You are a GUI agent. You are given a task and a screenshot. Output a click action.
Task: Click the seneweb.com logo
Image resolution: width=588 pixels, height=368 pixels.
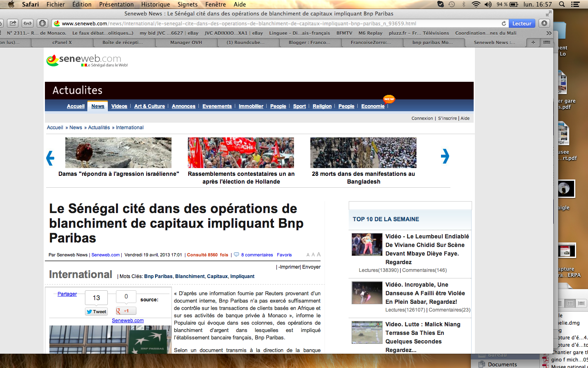coord(87,61)
